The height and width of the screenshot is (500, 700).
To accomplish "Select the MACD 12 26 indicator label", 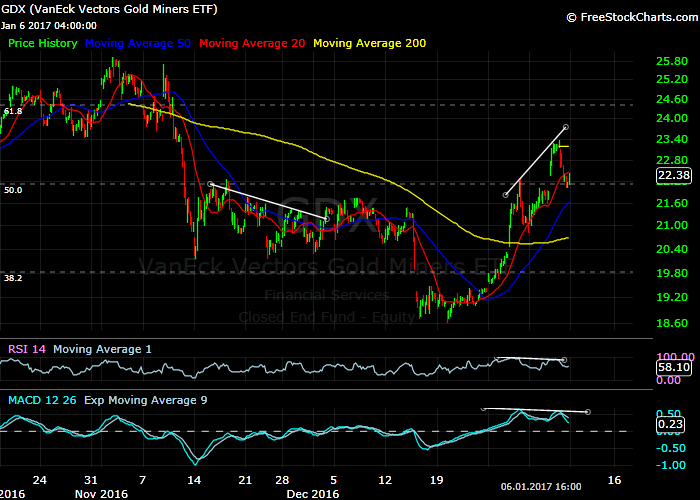I will tap(42, 400).
